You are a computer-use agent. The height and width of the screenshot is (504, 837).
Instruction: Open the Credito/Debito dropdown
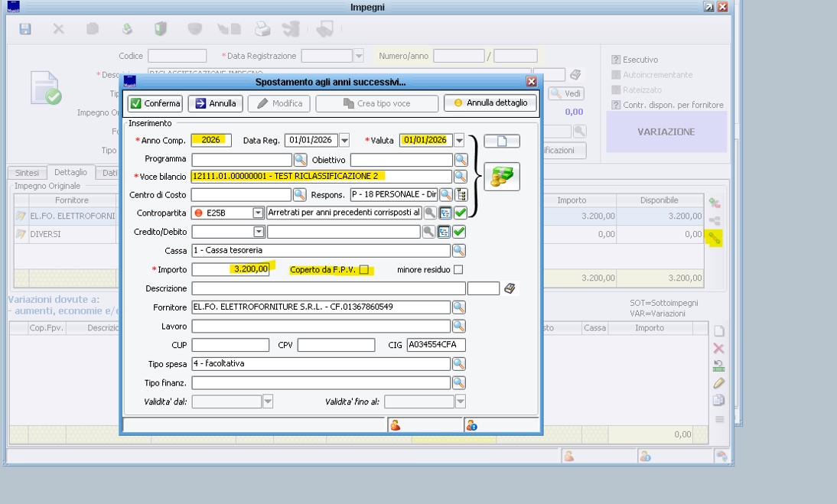[x=259, y=232]
